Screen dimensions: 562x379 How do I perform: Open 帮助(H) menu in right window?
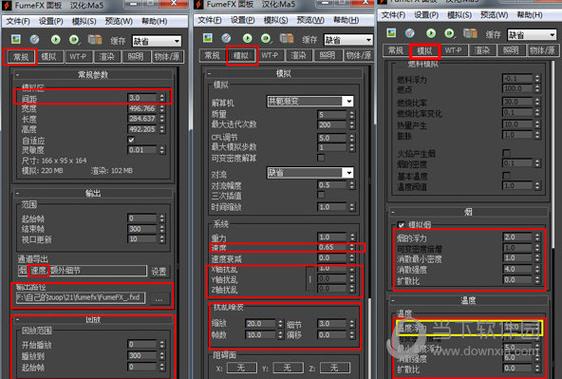[530, 15]
